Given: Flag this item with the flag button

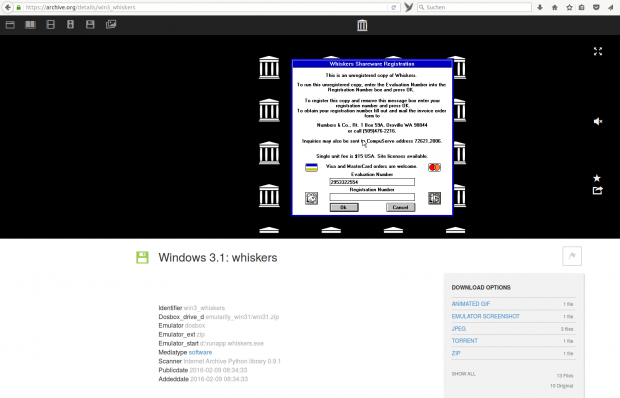Looking at the screenshot, I should (572, 256).
